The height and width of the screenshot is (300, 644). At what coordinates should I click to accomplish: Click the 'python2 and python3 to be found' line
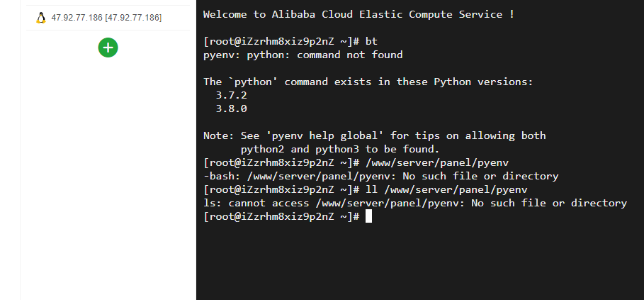(x=340, y=149)
